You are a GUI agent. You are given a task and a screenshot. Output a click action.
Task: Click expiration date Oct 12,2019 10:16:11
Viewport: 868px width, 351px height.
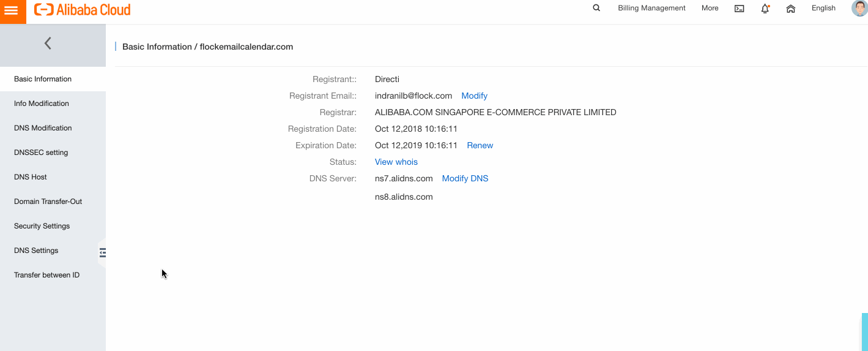[x=416, y=145]
